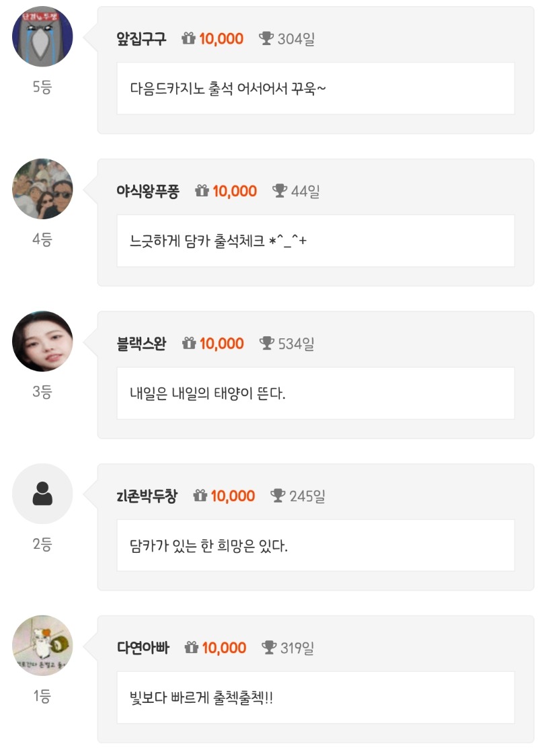Open 블랙스완's profile photo
The image size is (538, 756).
[x=42, y=341]
